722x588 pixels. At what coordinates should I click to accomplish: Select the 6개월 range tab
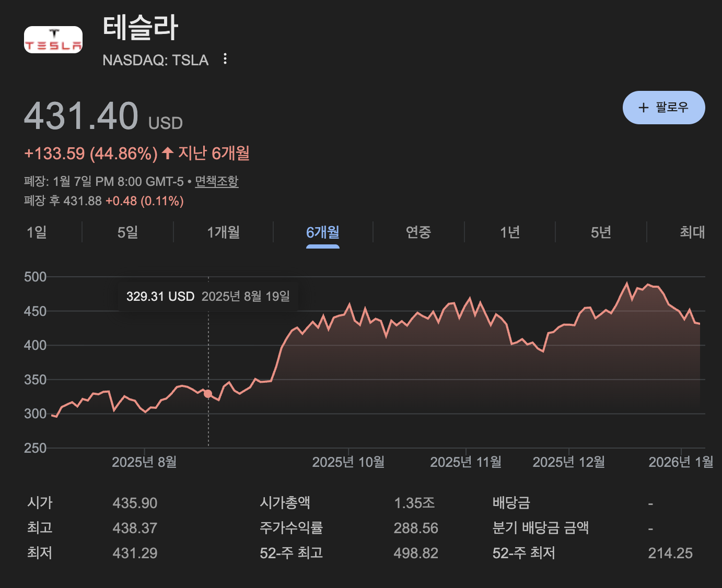323,232
